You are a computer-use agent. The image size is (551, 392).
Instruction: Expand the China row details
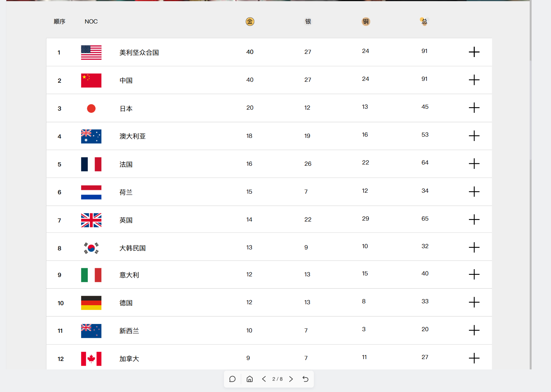(x=474, y=80)
